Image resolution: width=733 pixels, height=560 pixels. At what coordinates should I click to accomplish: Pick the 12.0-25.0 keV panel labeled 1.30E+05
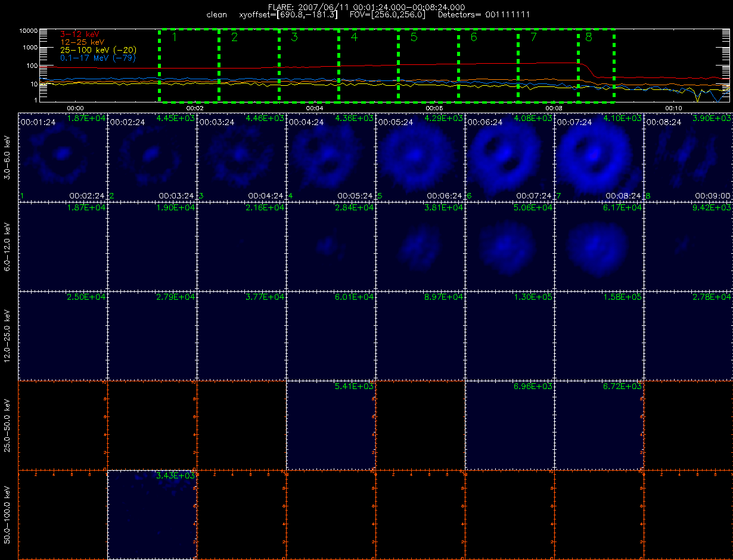coord(510,335)
